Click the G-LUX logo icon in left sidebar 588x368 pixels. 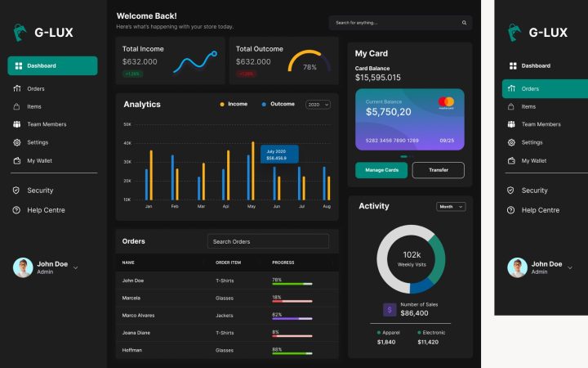point(20,33)
